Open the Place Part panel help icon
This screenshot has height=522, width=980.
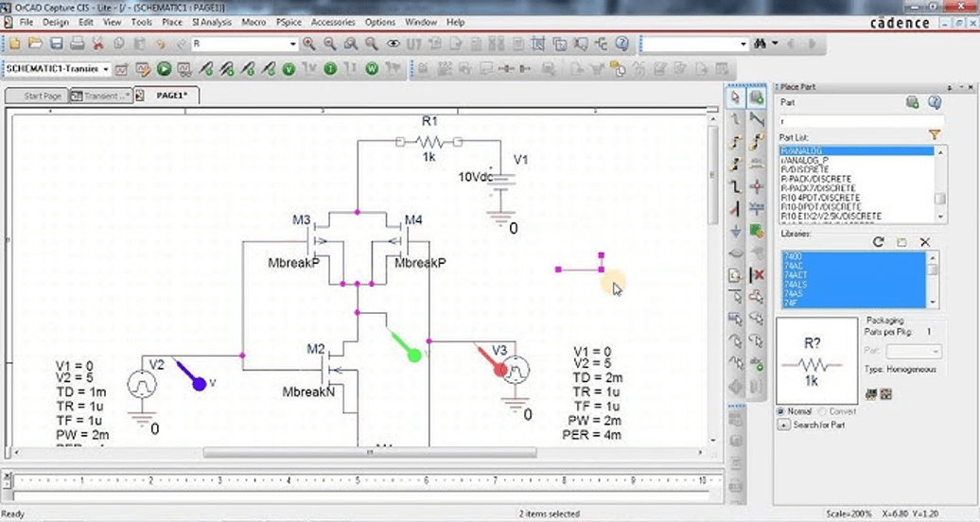click(935, 102)
